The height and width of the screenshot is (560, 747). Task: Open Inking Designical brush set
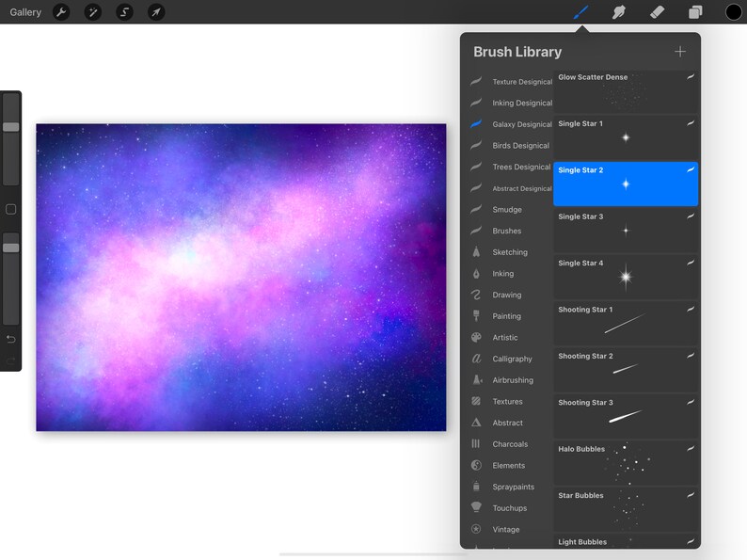pyautogui.click(x=511, y=103)
